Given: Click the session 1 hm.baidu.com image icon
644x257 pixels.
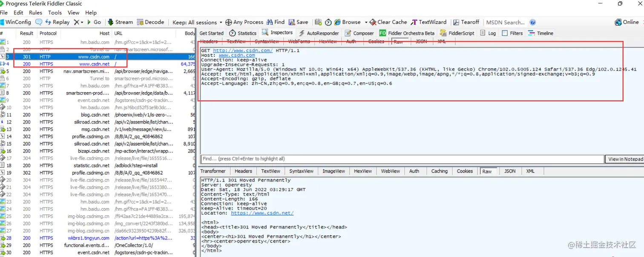Looking at the screenshot, I should (x=3, y=42).
